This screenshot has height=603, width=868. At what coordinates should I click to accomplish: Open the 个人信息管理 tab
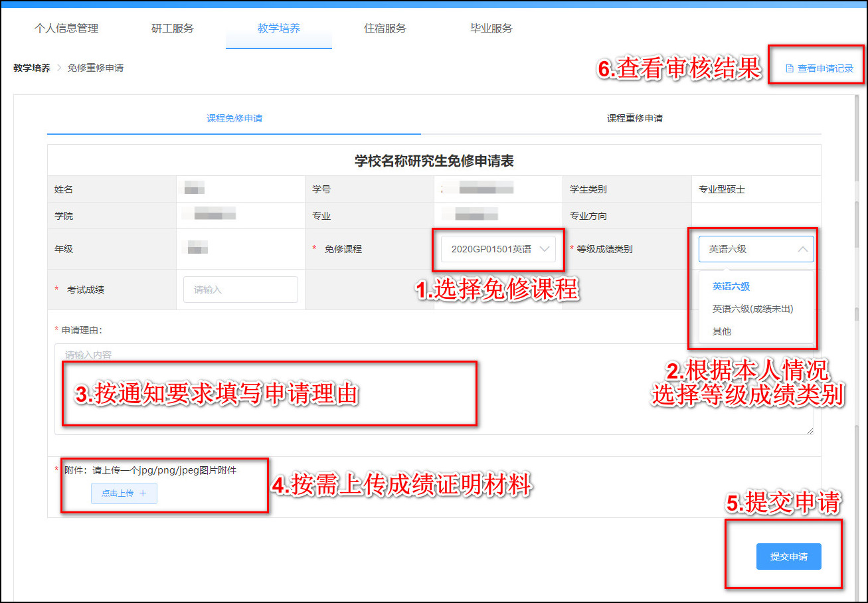pos(66,29)
